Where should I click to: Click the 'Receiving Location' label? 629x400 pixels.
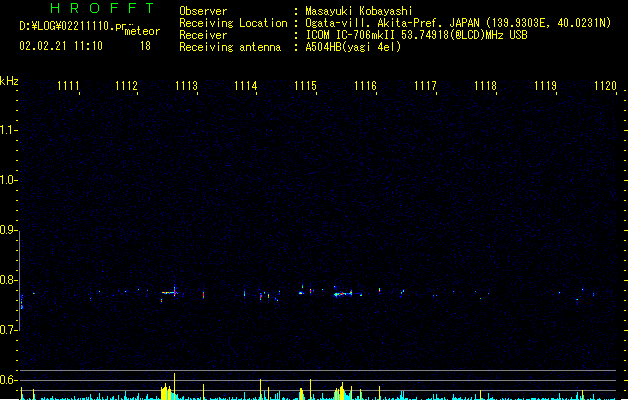click(233, 23)
